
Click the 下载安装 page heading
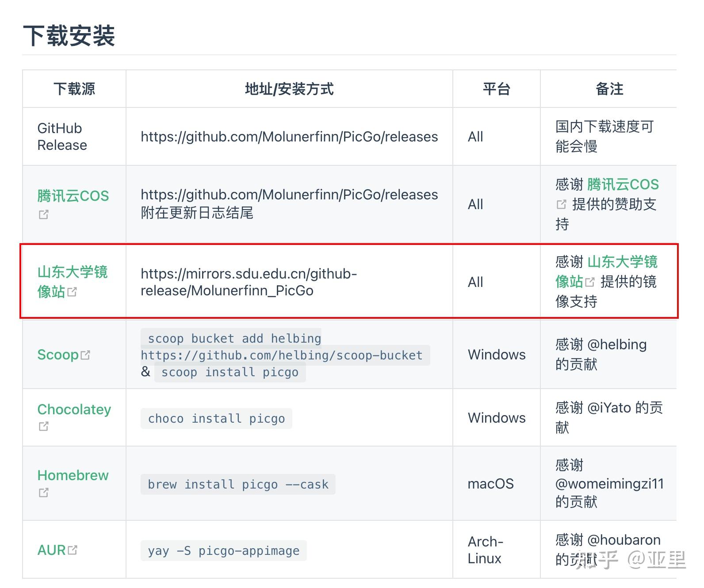[x=69, y=36]
